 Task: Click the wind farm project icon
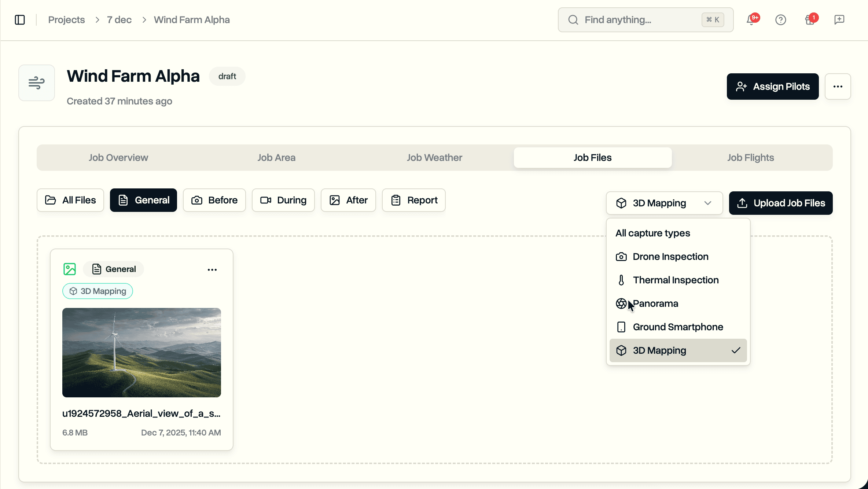[x=36, y=83]
